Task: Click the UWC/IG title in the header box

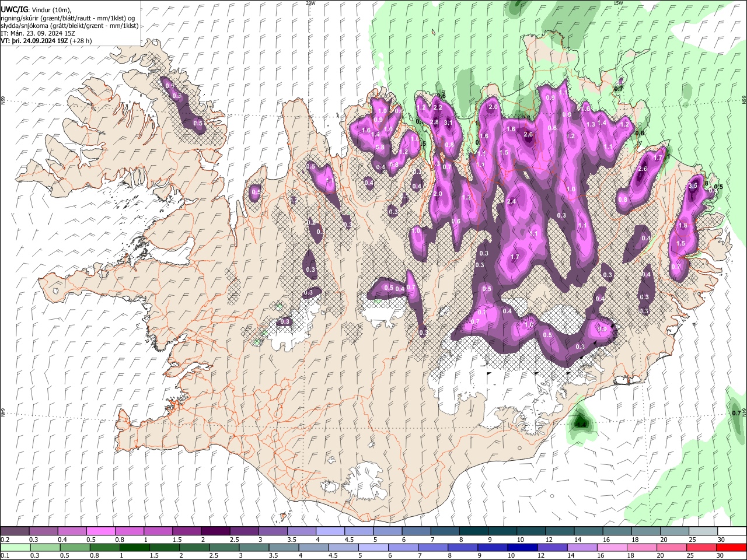Action: [13, 10]
